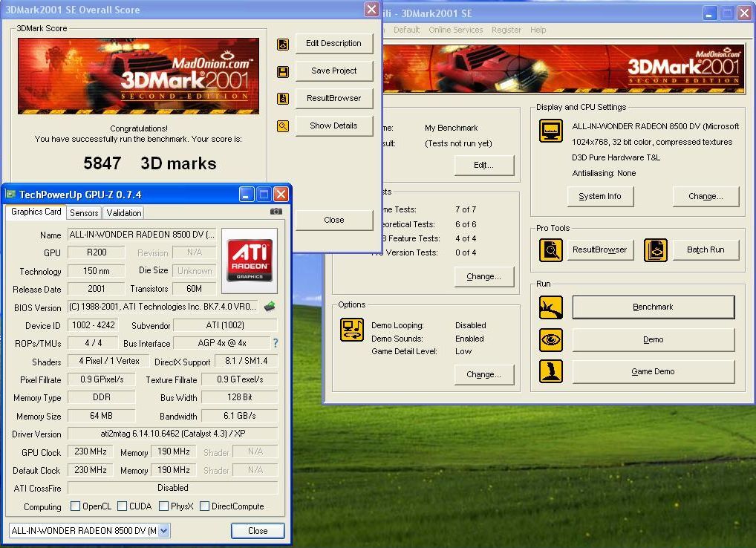Click the Demo eye icon
The width and height of the screenshot is (756, 548).
pyautogui.click(x=550, y=340)
